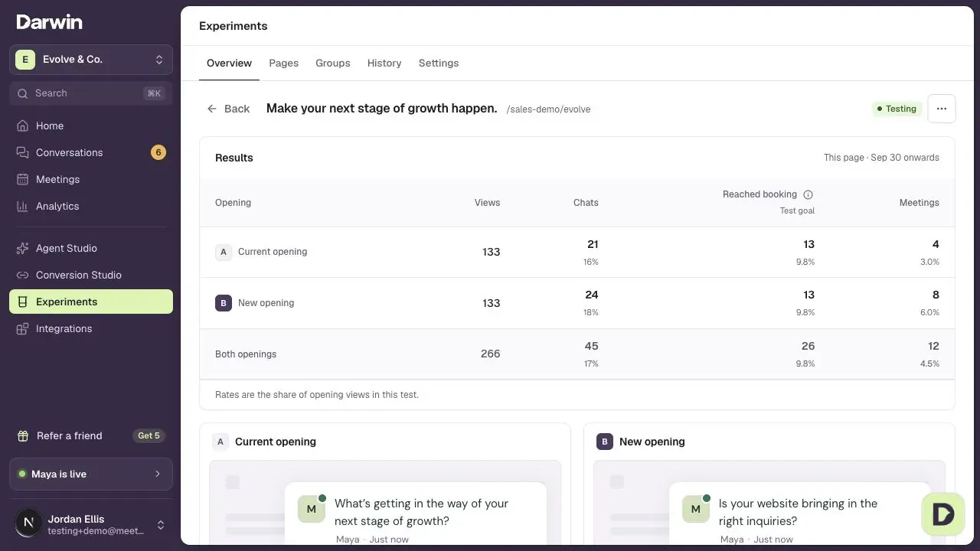
Task: Open Conversion Studio
Action: point(91,275)
